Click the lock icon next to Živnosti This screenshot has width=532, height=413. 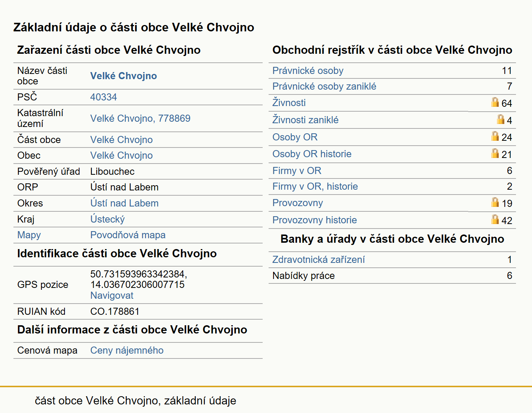[x=495, y=102]
